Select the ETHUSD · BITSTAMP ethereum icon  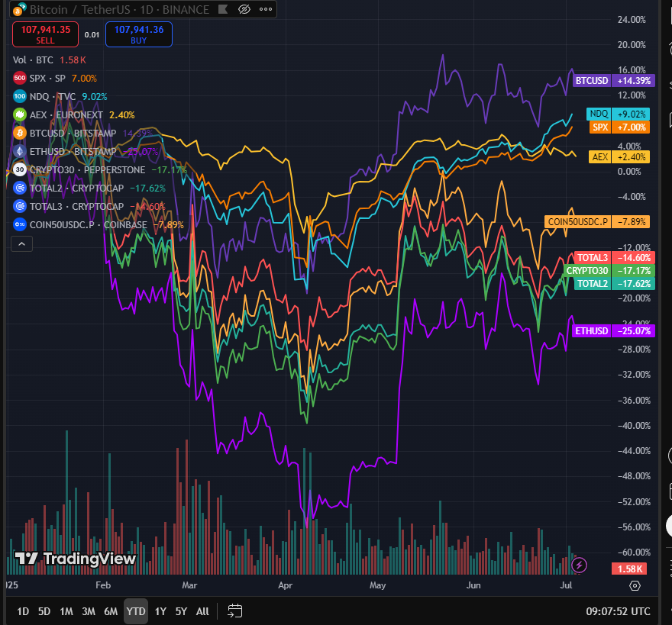pos(20,151)
